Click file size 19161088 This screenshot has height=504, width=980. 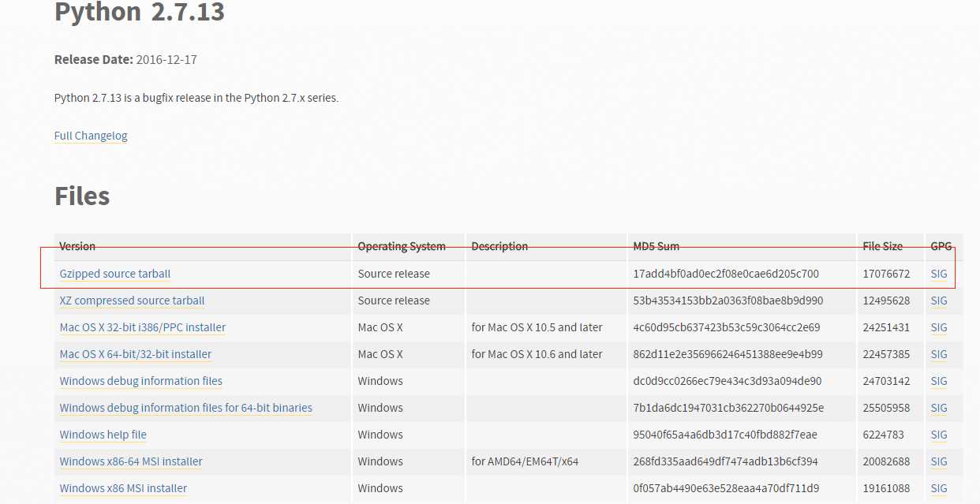[x=886, y=488]
